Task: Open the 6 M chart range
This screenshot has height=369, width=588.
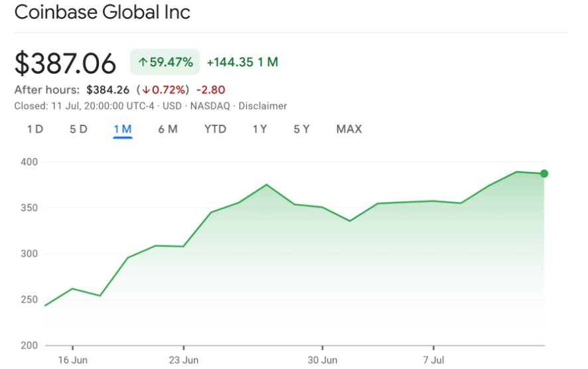Action: (167, 129)
